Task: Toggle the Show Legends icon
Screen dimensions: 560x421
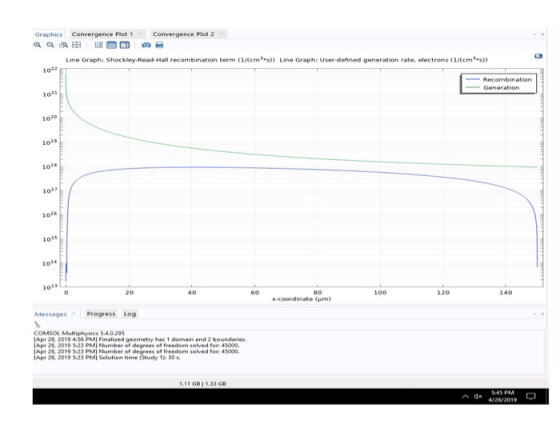Action: [x=125, y=45]
